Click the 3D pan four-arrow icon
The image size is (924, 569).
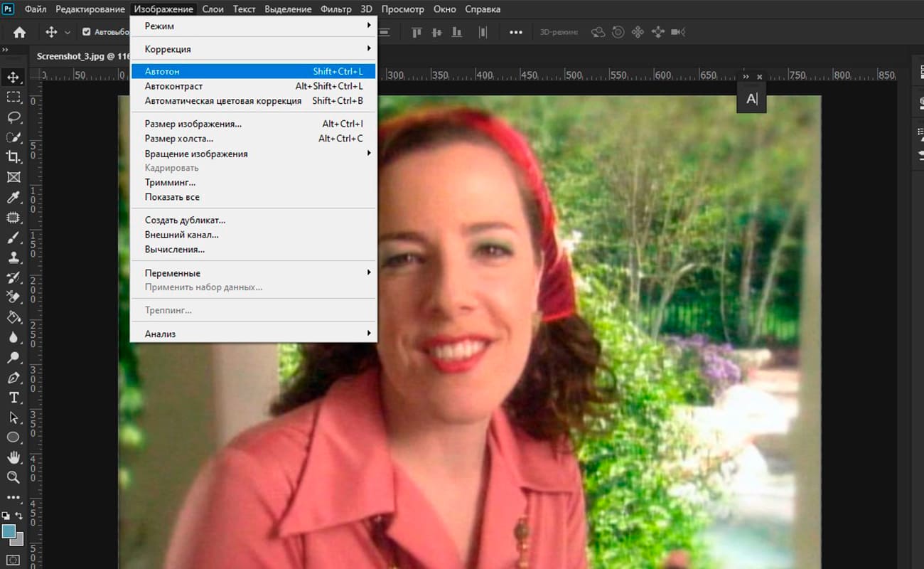click(638, 32)
